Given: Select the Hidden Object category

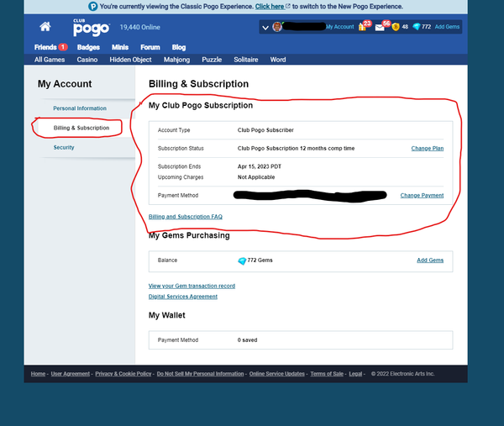Looking at the screenshot, I should [130, 60].
